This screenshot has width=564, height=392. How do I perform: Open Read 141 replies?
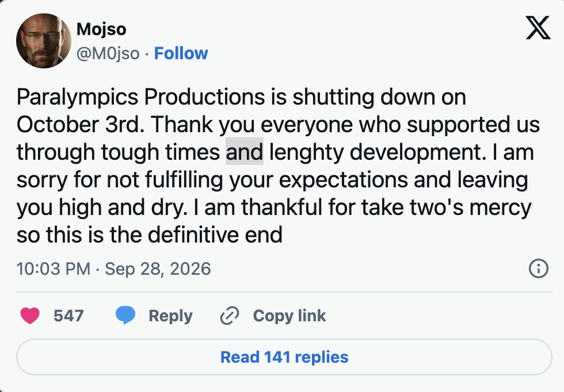[284, 357]
